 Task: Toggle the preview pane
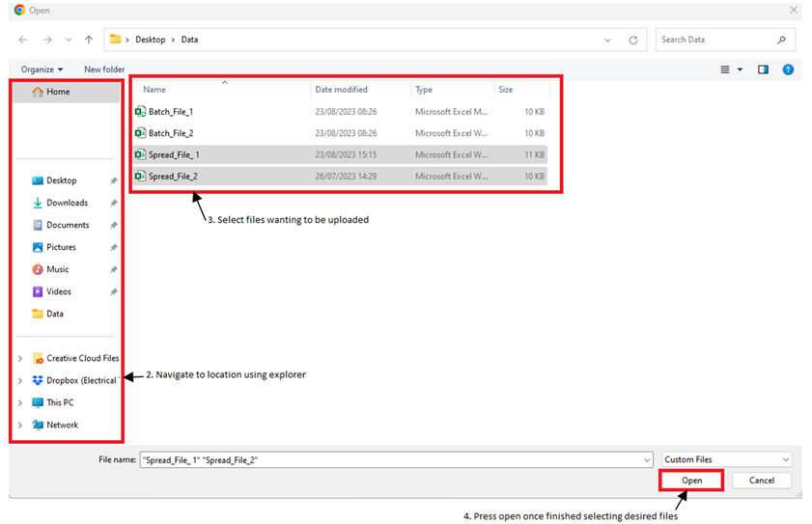tap(763, 69)
